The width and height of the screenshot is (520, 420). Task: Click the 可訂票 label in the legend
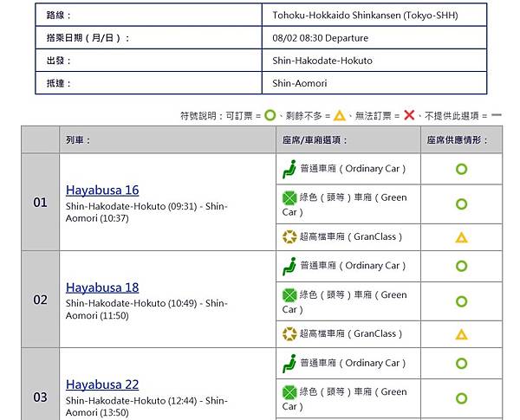click(239, 116)
